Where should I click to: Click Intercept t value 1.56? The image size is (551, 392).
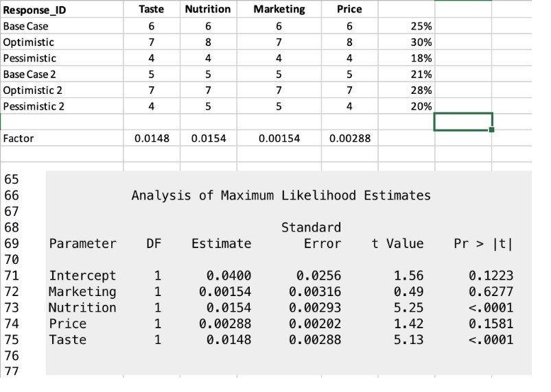point(409,275)
